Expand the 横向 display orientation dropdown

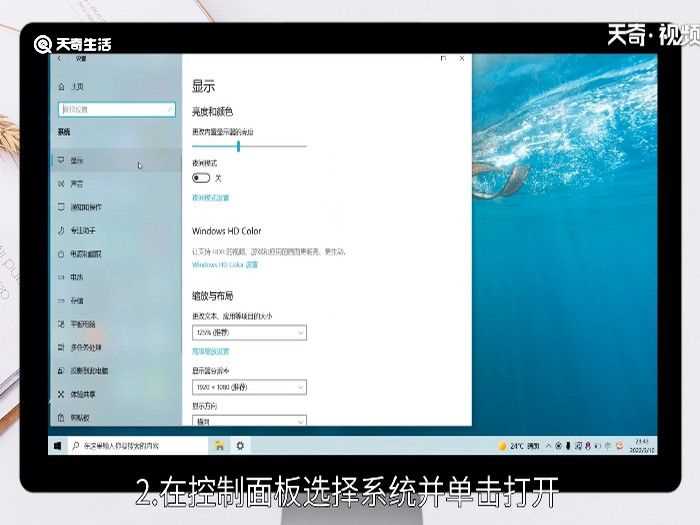click(x=249, y=421)
